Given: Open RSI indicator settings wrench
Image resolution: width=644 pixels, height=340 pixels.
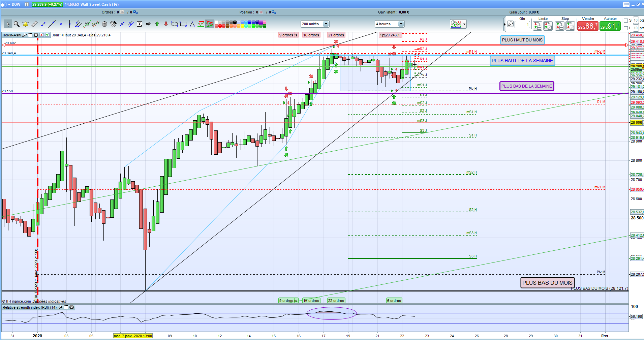Looking at the screenshot, I should (60, 307).
